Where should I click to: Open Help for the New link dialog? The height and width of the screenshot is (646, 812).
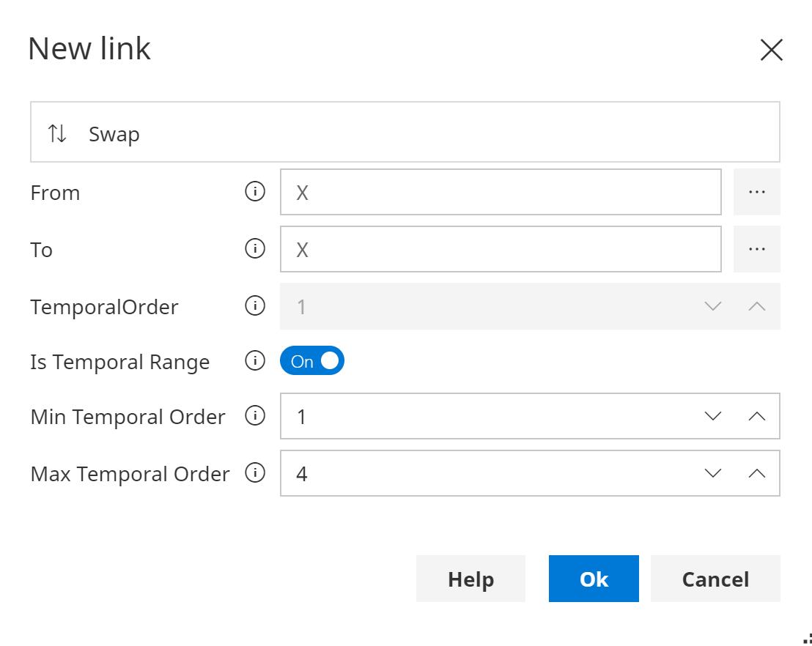470,579
